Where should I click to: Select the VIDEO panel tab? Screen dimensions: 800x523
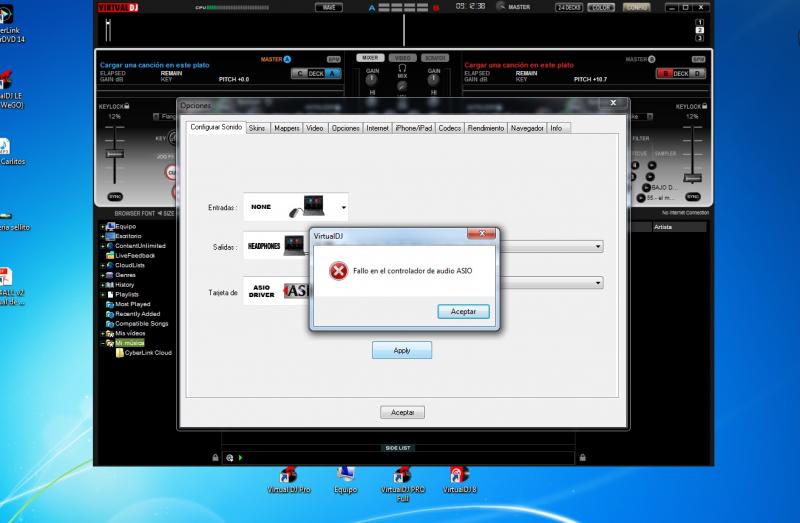coord(403,58)
